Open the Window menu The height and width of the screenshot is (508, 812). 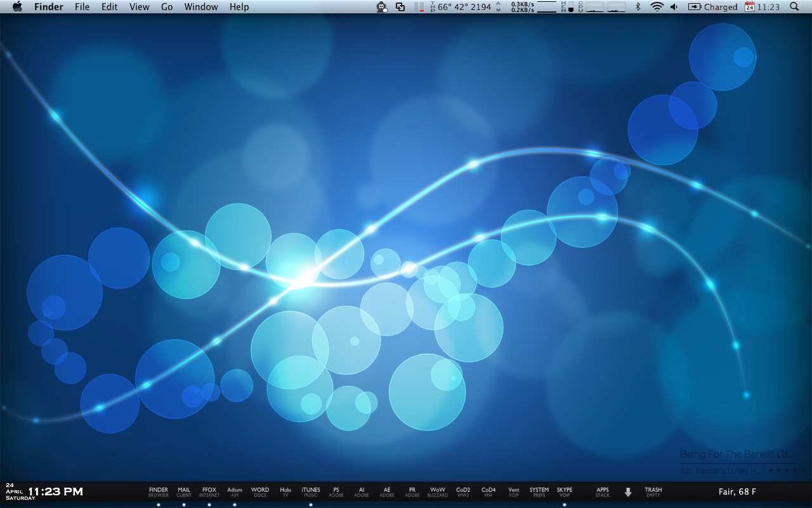point(201,7)
